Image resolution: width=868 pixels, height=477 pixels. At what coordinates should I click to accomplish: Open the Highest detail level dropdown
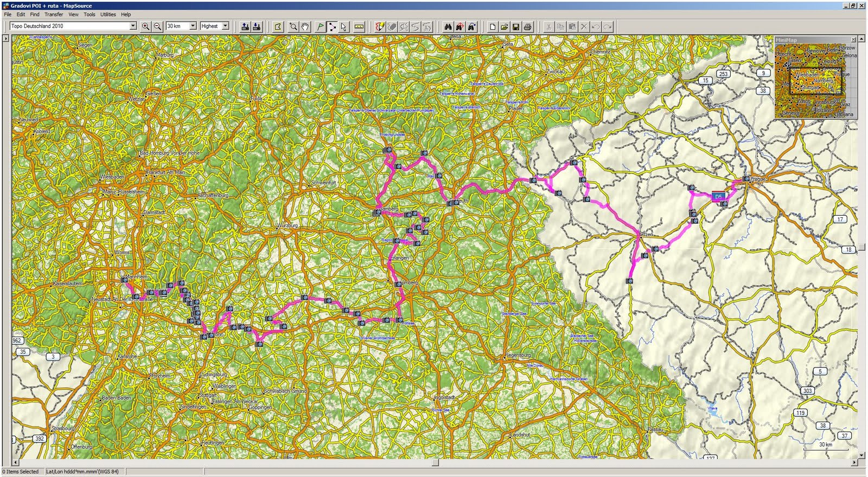[x=225, y=26]
